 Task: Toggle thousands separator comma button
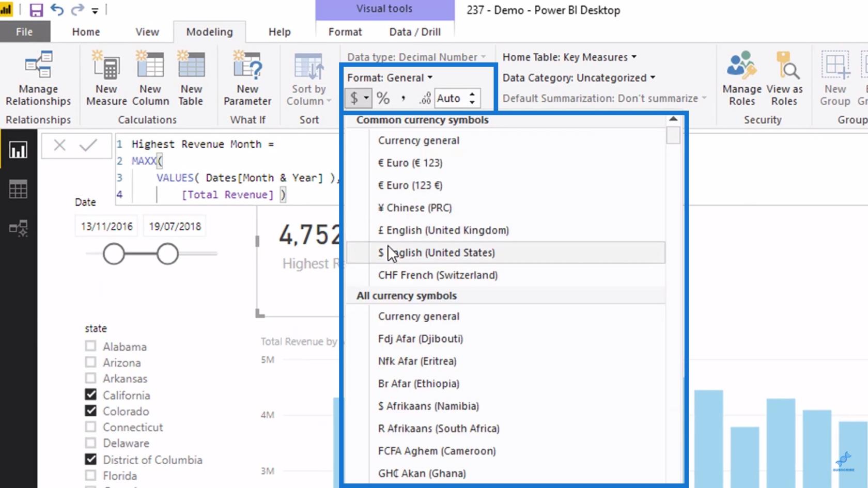[404, 98]
